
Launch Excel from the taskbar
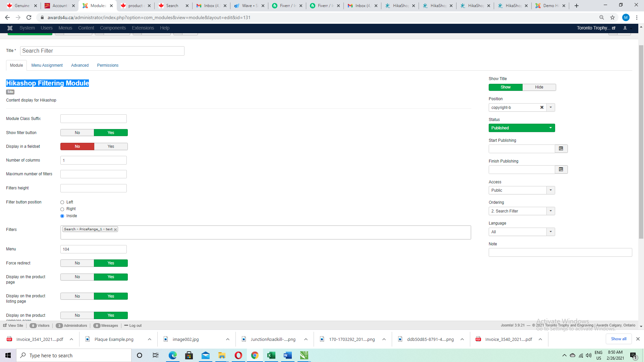click(x=271, y=355)
